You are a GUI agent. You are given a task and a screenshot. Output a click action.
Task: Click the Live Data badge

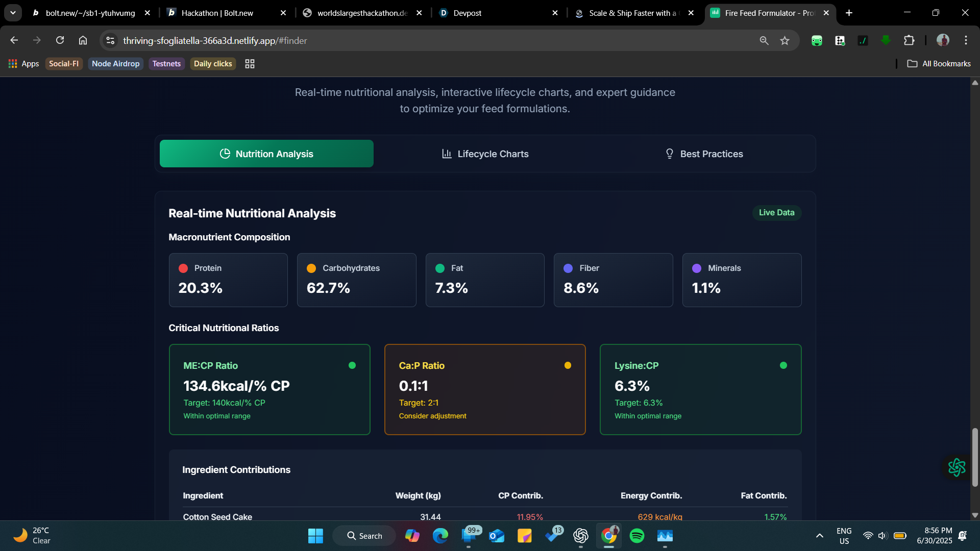[776, 212]
